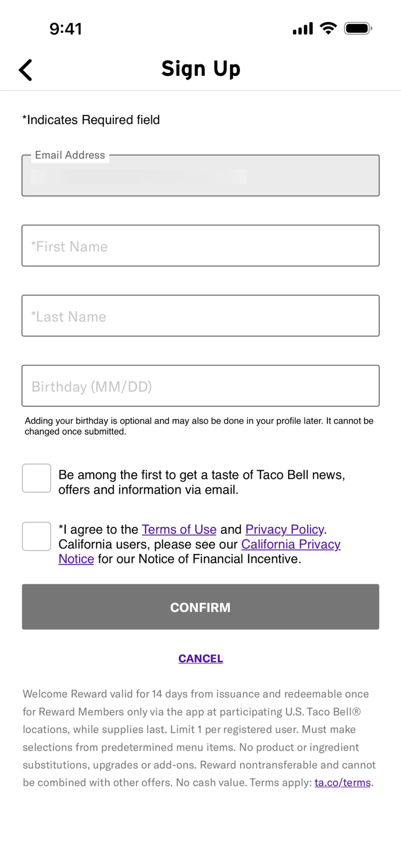Open the ta.co/terms link
This screenshot has height=868, width=401.
click(x=342, y=782)
